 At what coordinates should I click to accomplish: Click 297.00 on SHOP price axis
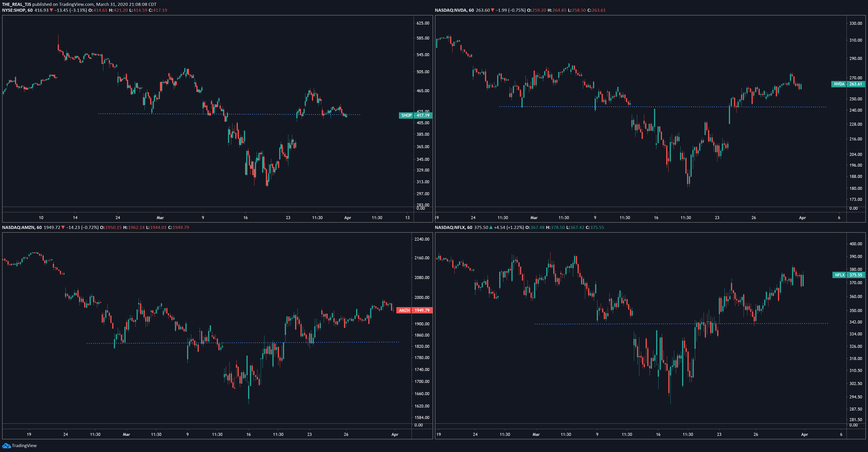click(423, 194)
